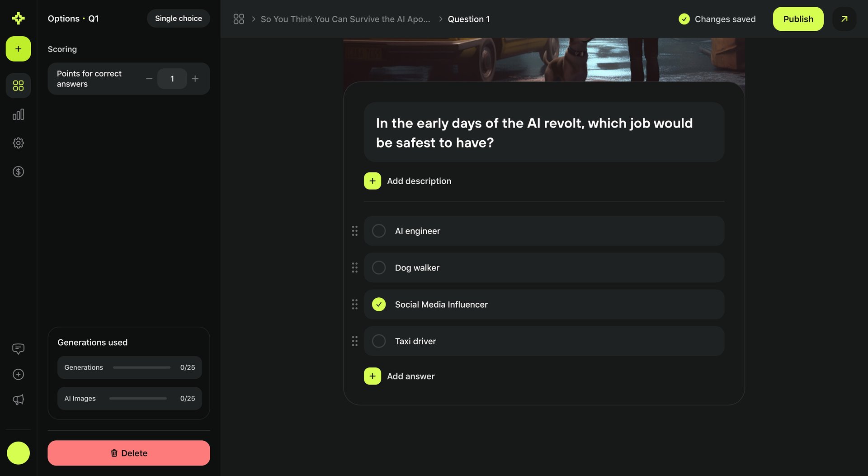Open the announcements megaphone icon

18,399
